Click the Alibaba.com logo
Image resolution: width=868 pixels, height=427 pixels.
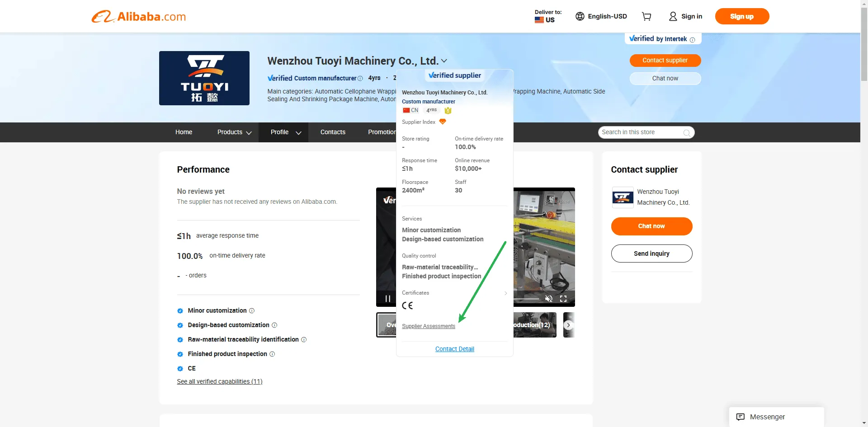pos(139,17)
